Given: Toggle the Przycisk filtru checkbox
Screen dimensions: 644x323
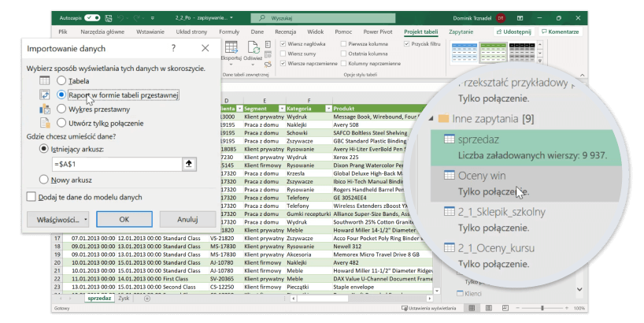Looking at the screenshot, I should pyautogui.click(x=406, y=44).
